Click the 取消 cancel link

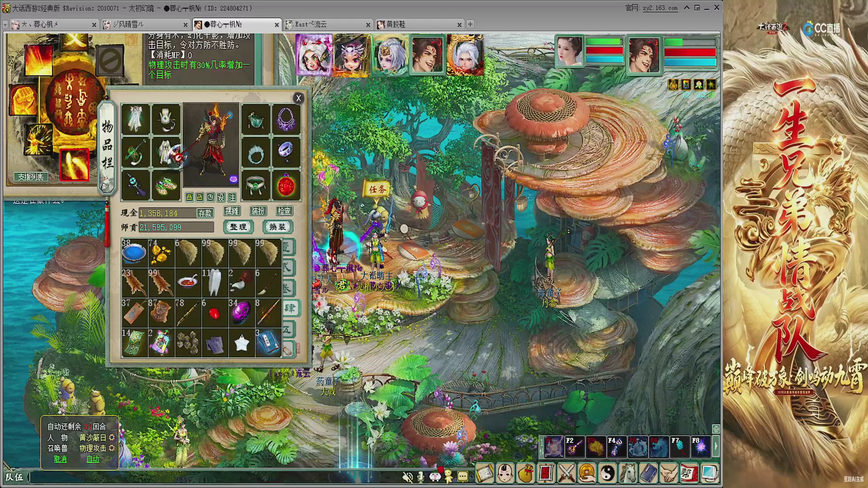(x=60, y=459)
